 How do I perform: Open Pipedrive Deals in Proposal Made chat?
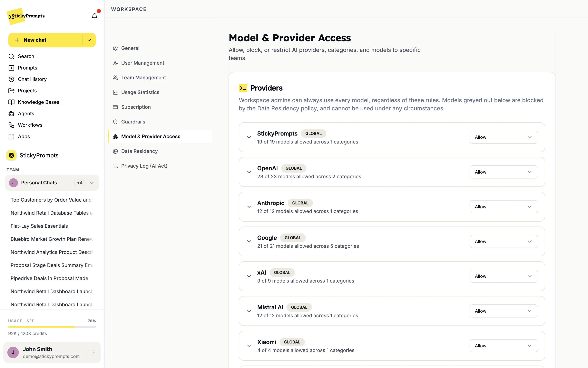[49, 278]
